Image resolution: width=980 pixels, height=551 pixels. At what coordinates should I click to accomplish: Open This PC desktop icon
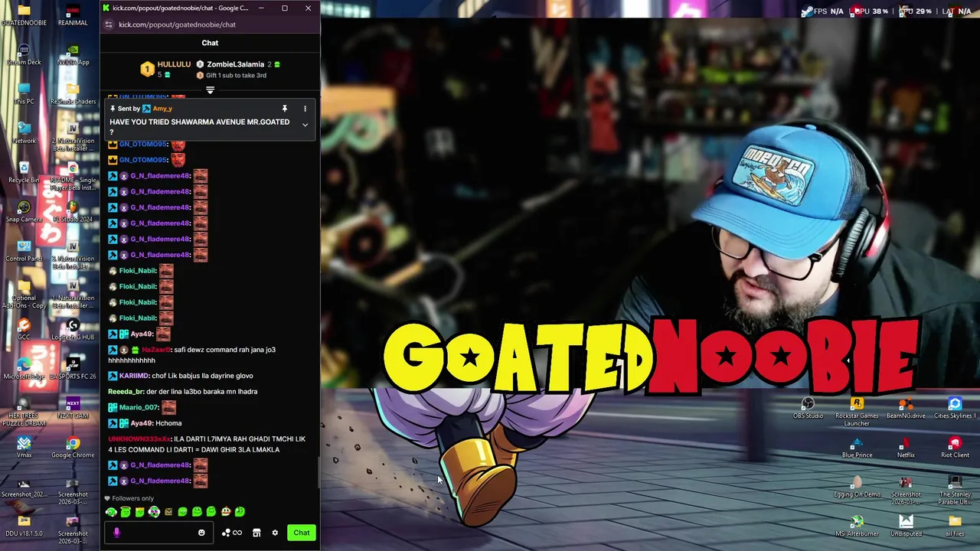coord(24,94)
